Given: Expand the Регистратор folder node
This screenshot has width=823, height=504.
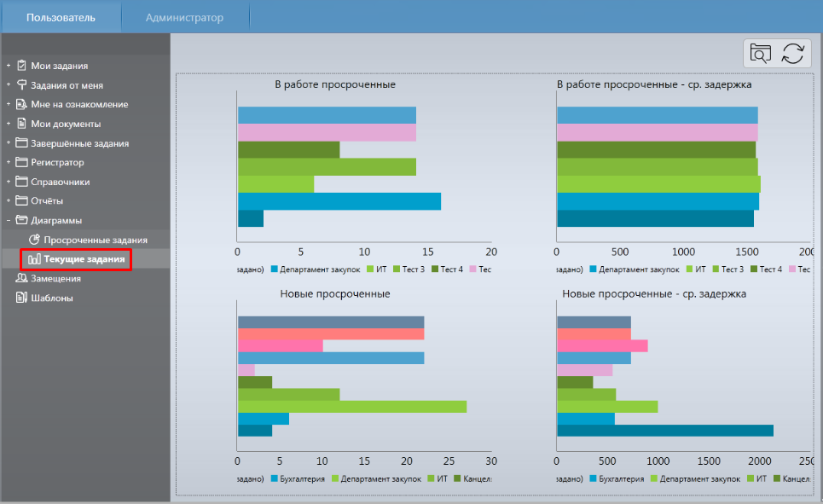Looking at the screenshot, I should [8, 162].
